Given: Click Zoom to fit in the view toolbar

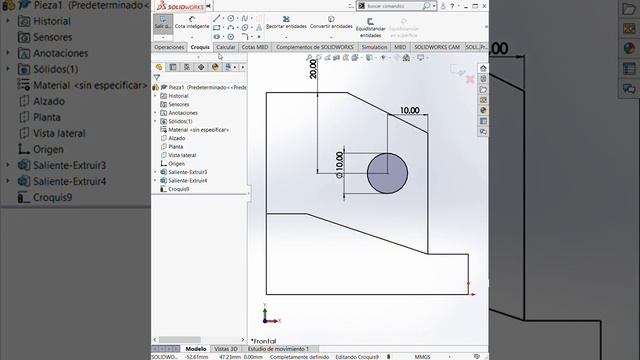Looking at the screenshot, I should tap(309, 58).
